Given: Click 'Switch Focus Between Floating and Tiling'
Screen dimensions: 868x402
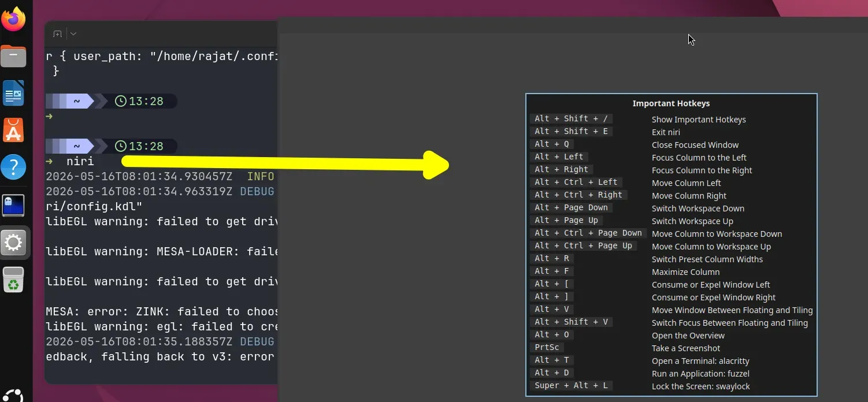Looking at the screenshot, I should tap(730, 323).
